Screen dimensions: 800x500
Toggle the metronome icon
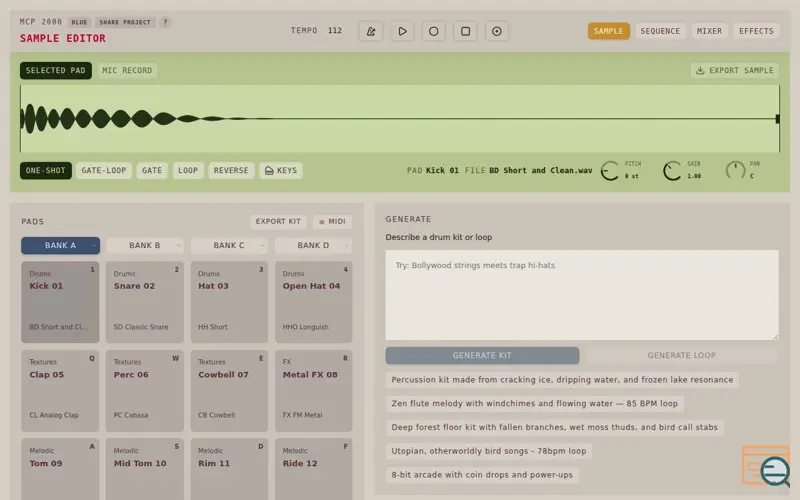coord(371,31)
